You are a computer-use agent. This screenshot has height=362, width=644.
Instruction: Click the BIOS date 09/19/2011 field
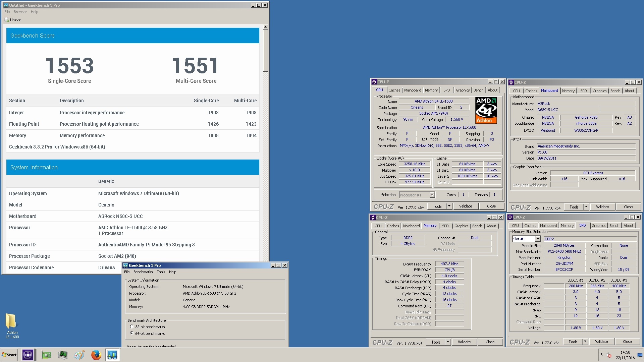[586, 159]
